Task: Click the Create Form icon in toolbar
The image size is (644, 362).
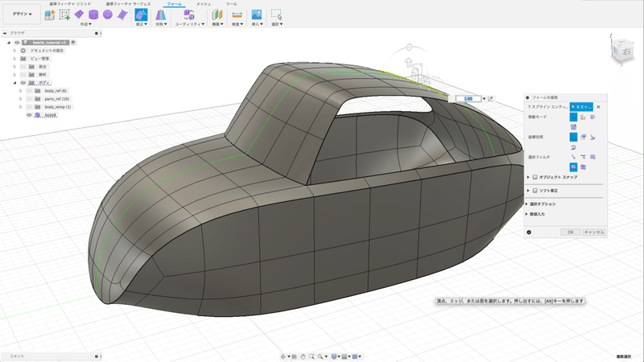Action: point(50,15)
